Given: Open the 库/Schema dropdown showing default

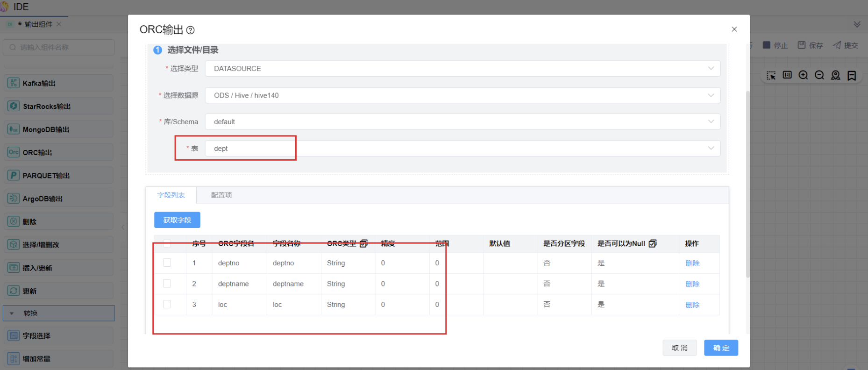Looking at the screenshot, I should point(462,122).
